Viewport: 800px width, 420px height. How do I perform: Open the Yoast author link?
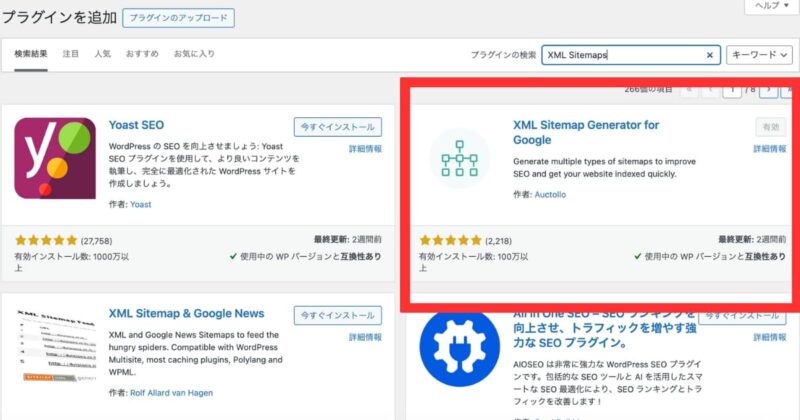140,205
